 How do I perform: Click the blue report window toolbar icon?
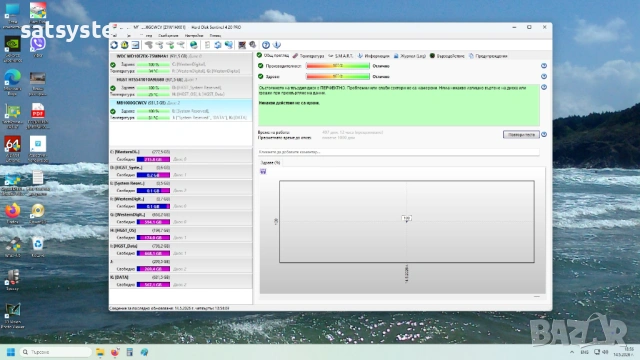point(135,45)
